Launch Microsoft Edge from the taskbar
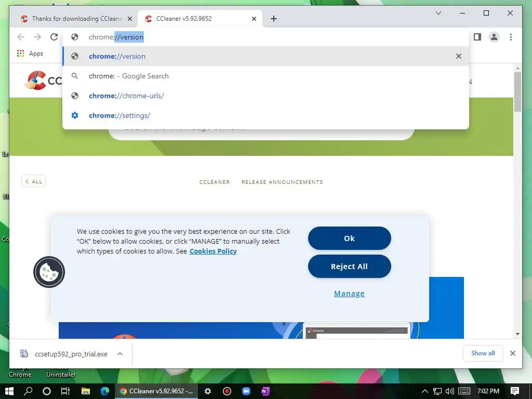The image size is (532, 399). pyautogui.click(x=105, y=391)
